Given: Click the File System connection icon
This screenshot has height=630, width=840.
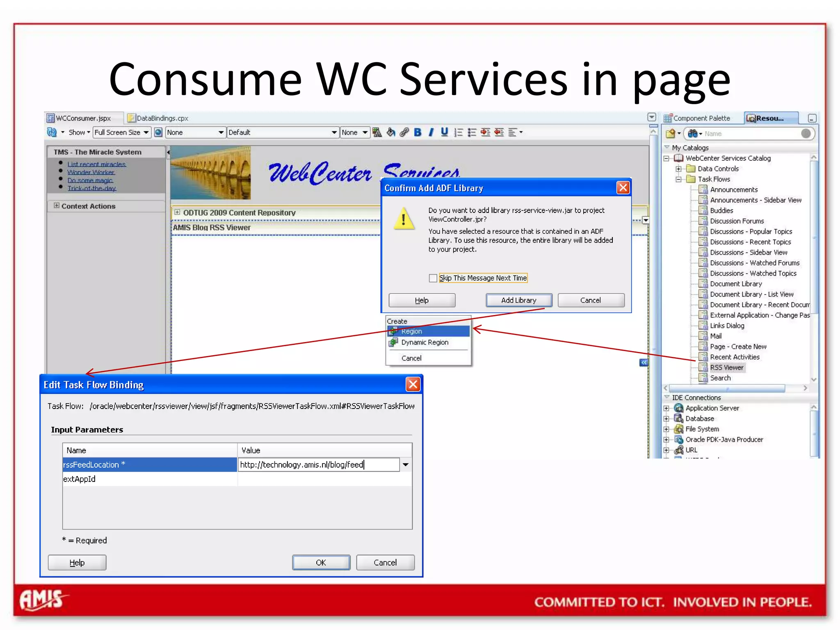Looking at the screenshot, I should [679, 429].
